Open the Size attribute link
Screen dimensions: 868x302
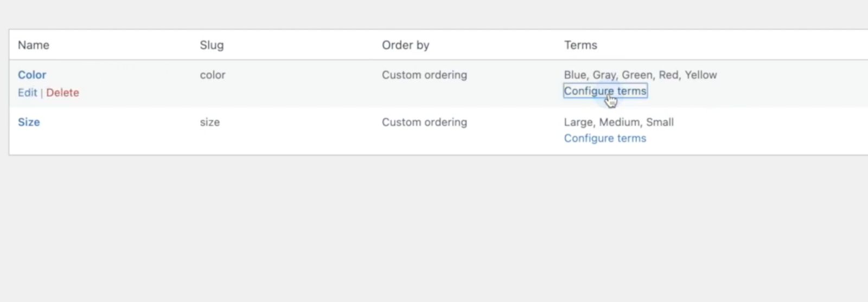[29, 122]
